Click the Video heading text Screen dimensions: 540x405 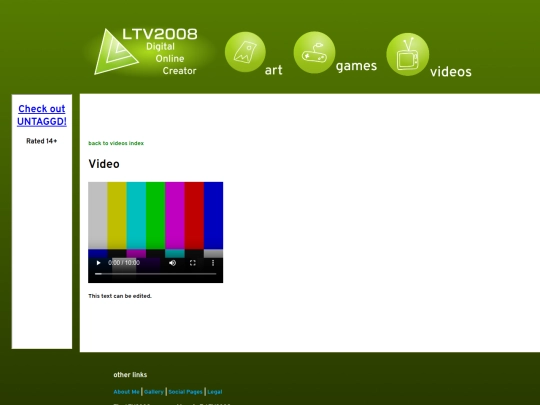coord(104,164)
